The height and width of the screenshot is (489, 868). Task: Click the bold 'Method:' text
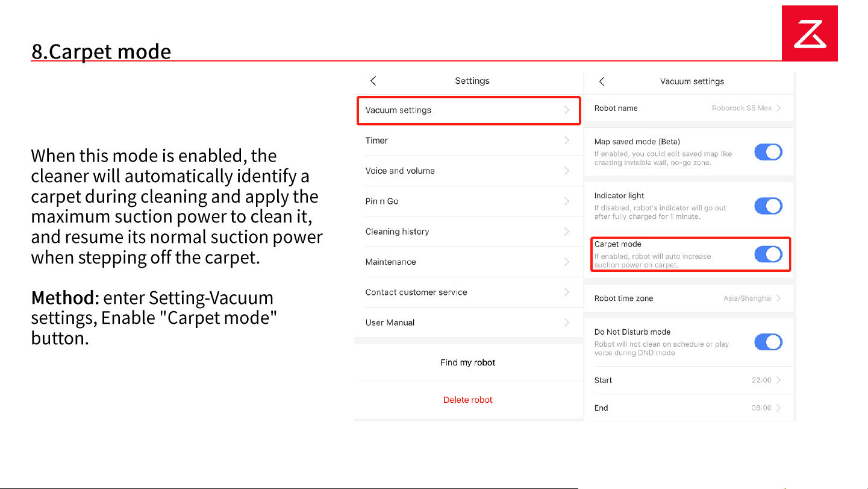point(65,298)
